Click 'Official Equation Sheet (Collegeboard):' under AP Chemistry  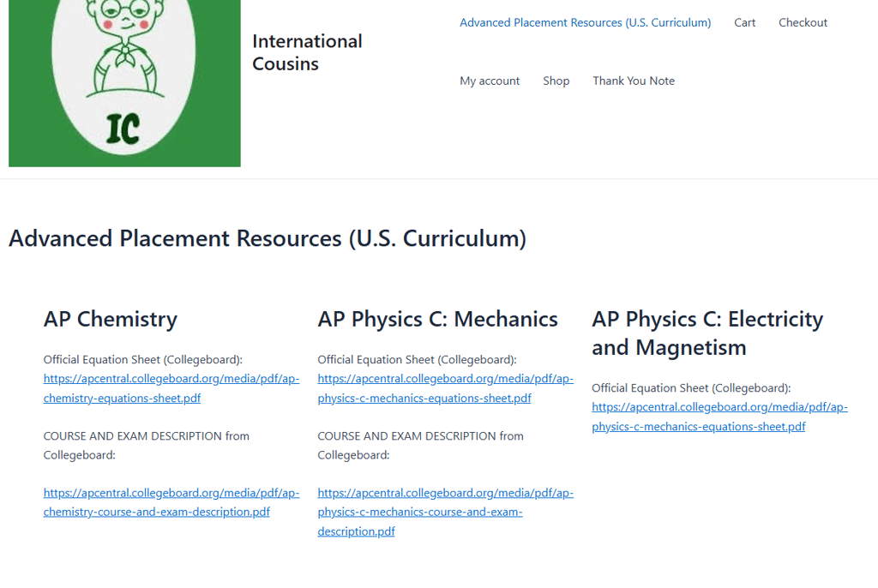(143, 359)
